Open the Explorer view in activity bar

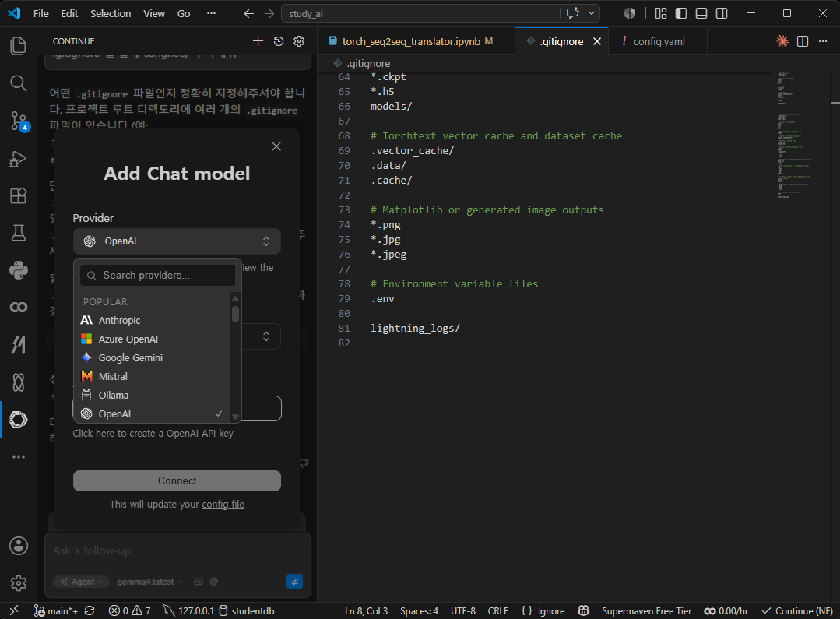(18, 46)
